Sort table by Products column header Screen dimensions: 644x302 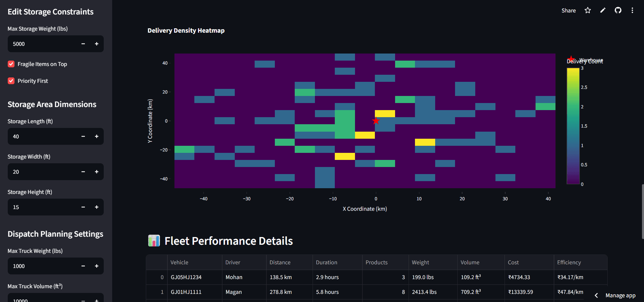(x=385, y=262)
